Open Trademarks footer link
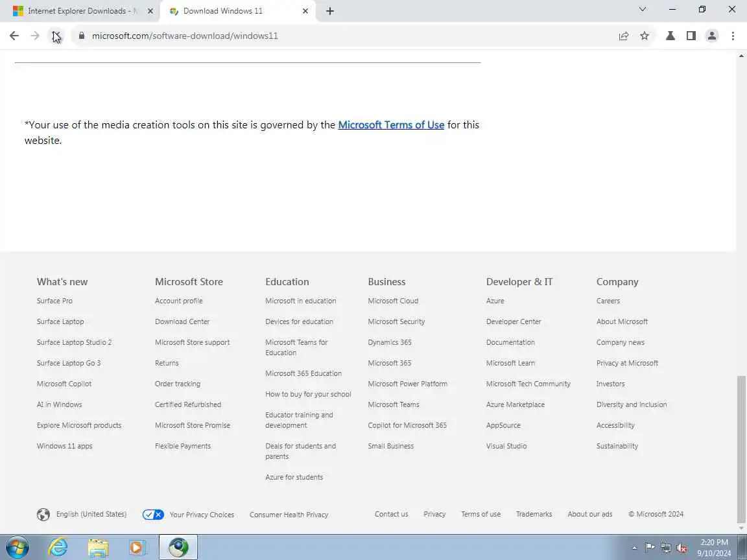The width and height of the screenshot is (747, 560). click(x=534, y=514)
